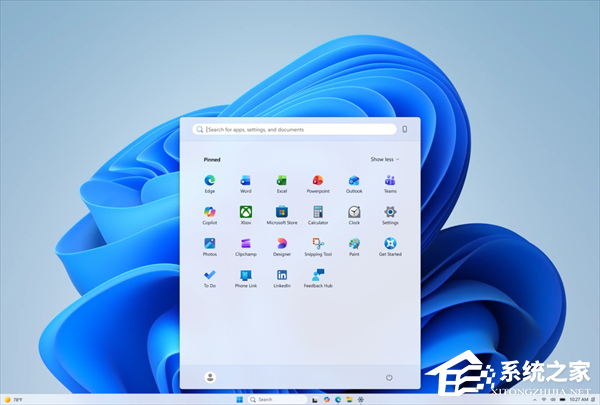Screen dimensions: 600x405
Task: Open Task View from the taskbar
Action: tap(315, 400)
